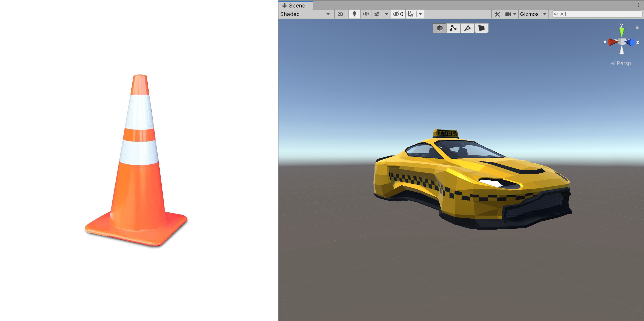Select ProBuilder Object selection mode

(440, 28)
